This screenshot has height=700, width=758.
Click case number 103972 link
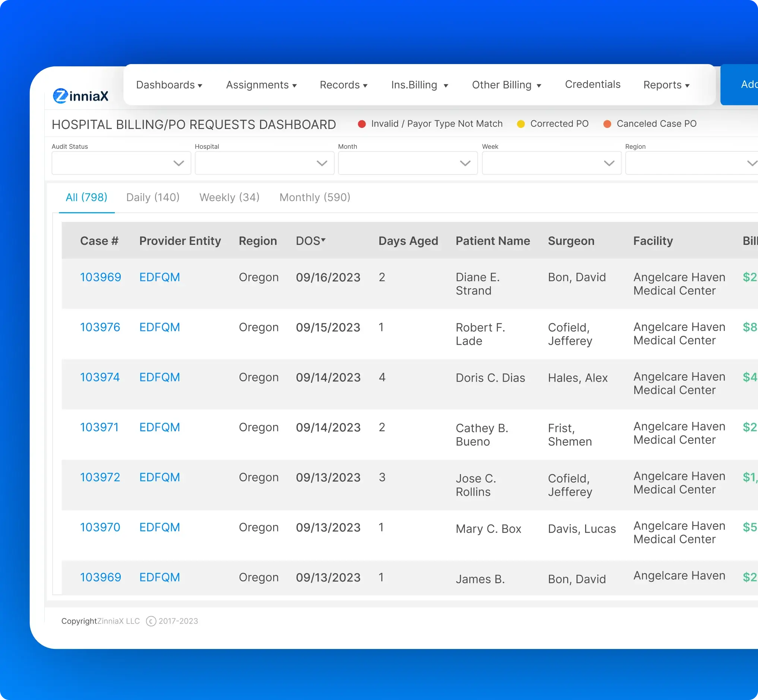[100, 477]
